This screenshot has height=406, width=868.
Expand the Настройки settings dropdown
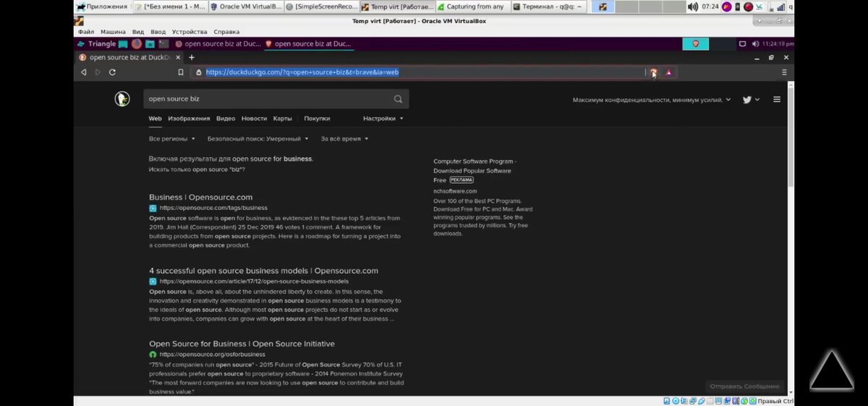tap(383, 118)
